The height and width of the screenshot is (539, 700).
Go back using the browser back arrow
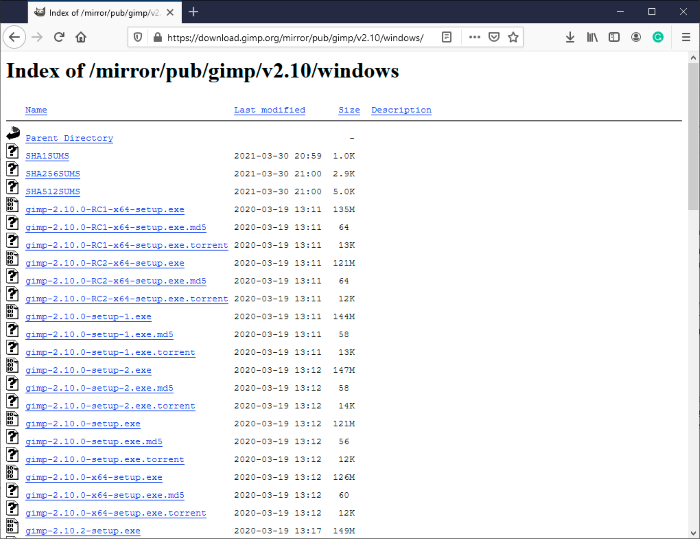tap(14, 37)
